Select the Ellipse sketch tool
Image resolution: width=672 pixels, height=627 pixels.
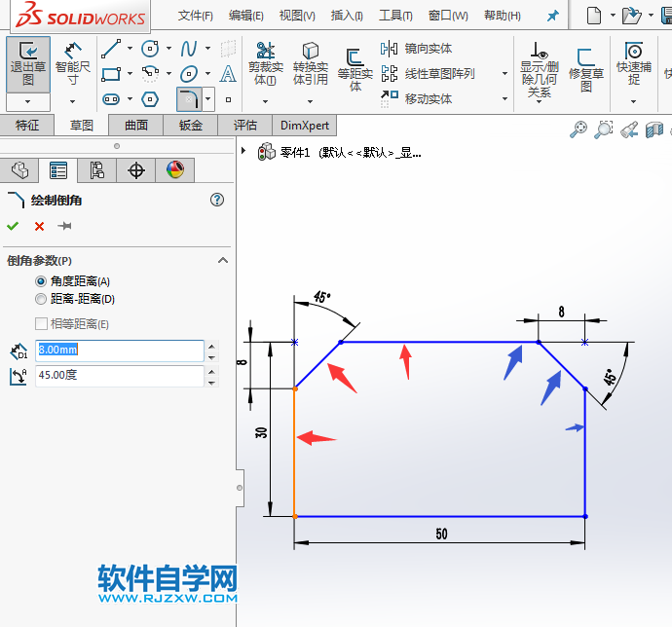click(x=189, y=74)
